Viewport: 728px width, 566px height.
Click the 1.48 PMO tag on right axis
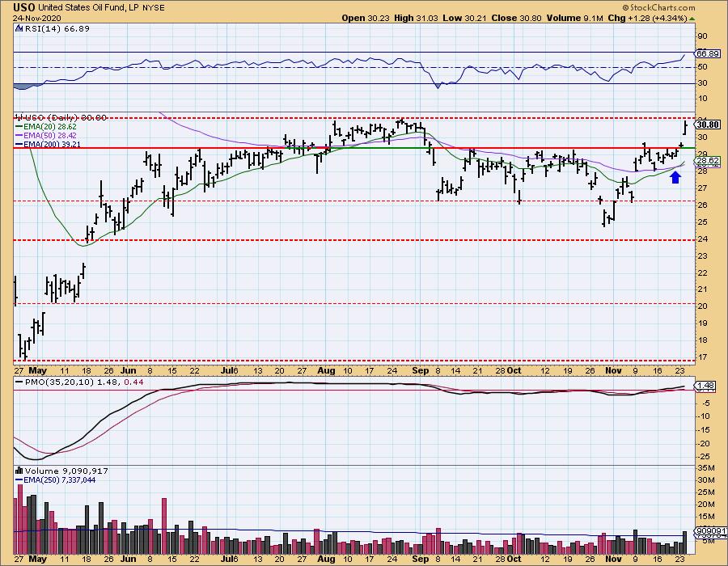tap(706, 386)
